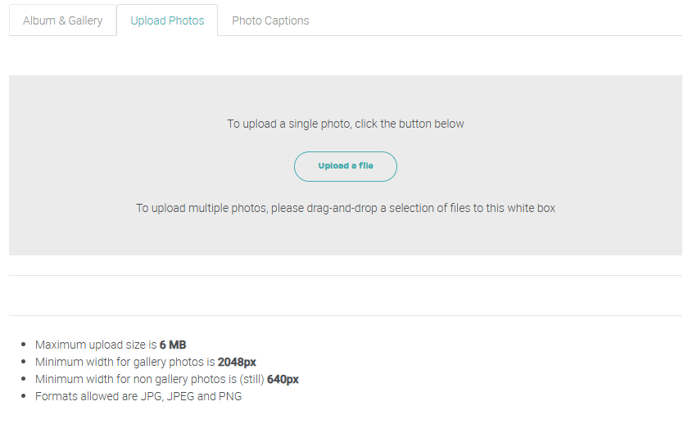Click the single photo upload instruction text
The height and width of the screenshot is (433, 688).
tap(345, 124)
